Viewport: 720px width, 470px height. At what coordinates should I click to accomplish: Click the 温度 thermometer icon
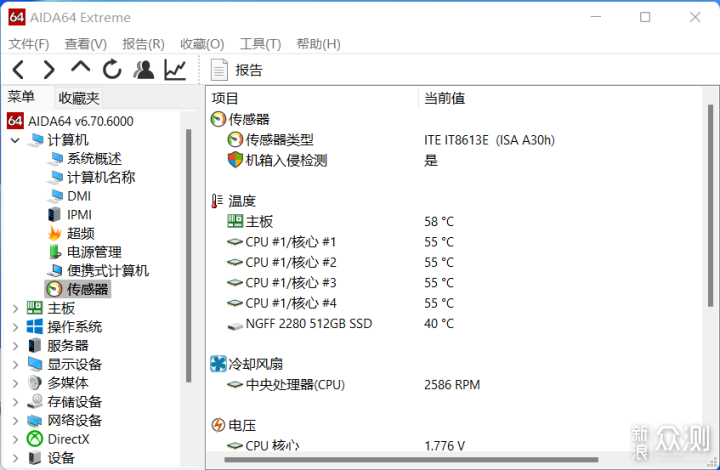[x=217, y=201]
